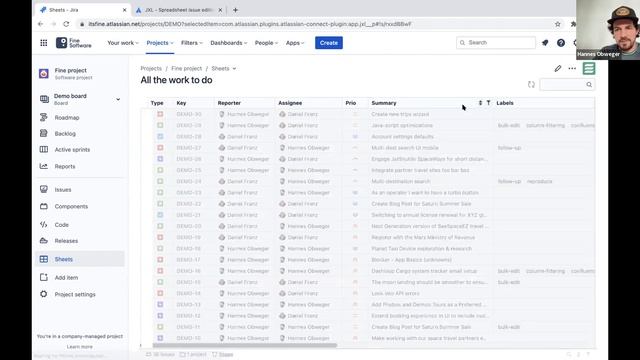The width and height of the screenshot is (640, 360).
Task: Focus the sheet search box
Action: click(567, 84)
